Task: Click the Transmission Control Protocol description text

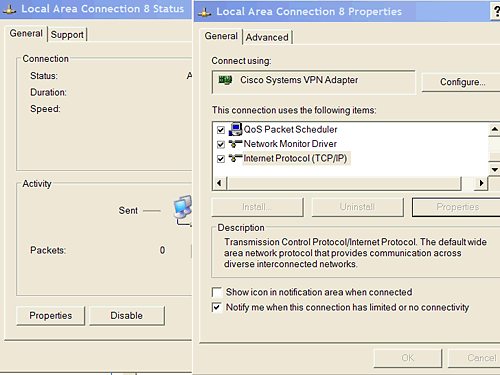Action: click(355, 253)
